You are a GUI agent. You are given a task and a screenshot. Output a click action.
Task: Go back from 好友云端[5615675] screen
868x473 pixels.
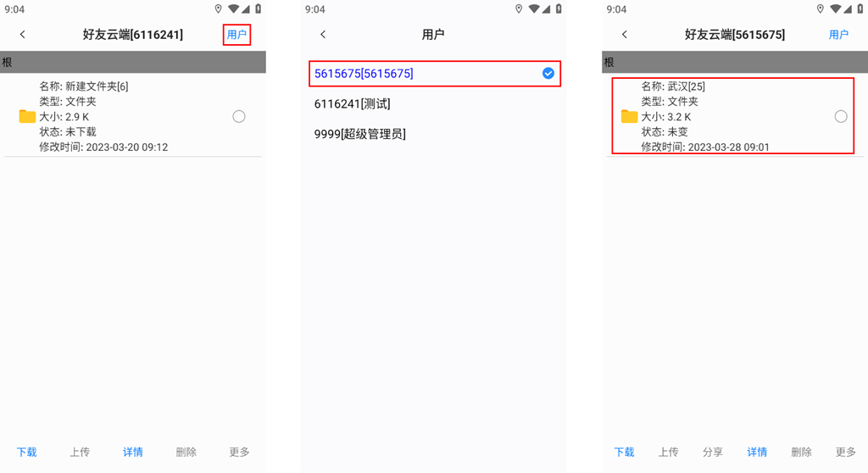(625, 35)
